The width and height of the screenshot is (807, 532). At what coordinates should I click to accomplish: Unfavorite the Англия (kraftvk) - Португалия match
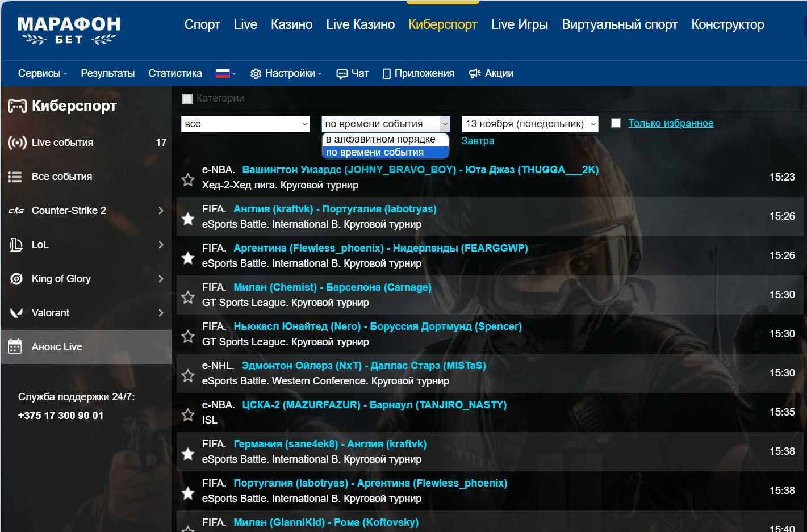click(x=188, y=219)
